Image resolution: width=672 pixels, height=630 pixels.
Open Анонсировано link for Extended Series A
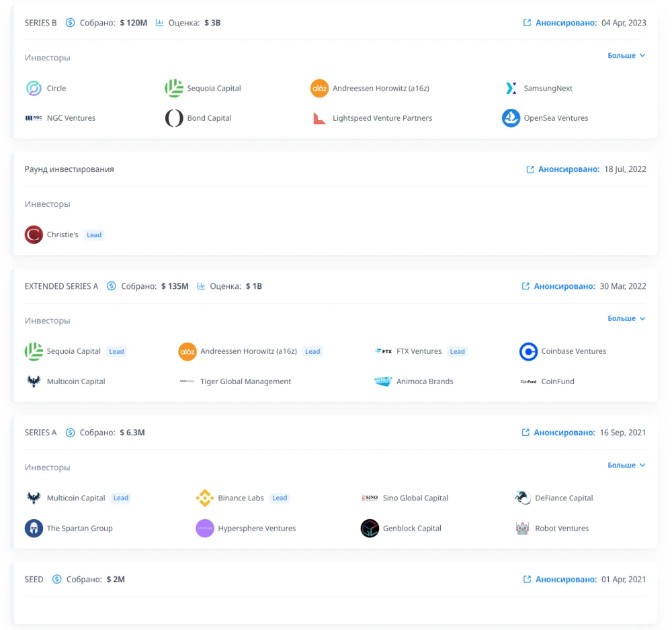coord(564,286)
